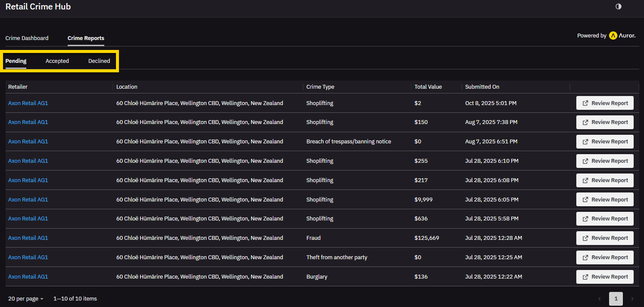Switch to the Crime Dashboard tab
The width and height of the screenshot is (644, 307).
tap(27, 38)
